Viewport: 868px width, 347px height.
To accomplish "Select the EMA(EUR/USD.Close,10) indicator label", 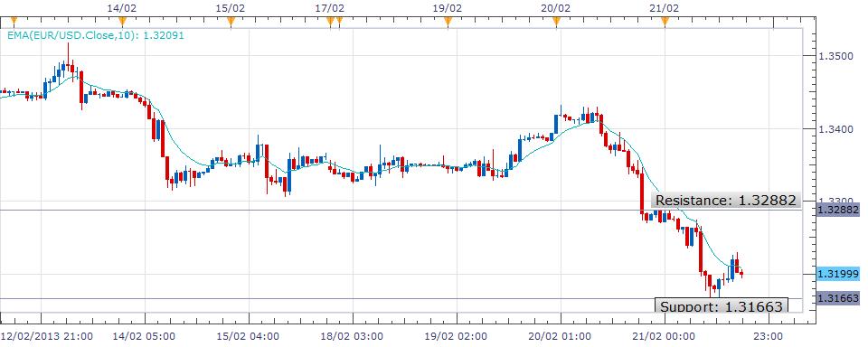I will click(x=95, y=35).
